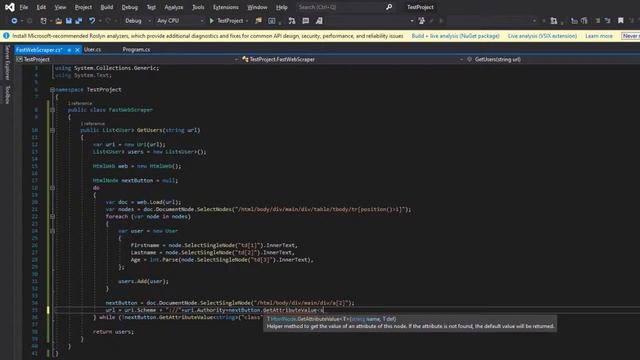This screenshot has height=360, width=640.
Task: Click the 'var doc = web.Load(url);' line
Action: pyautogui.click(x=143, y=202)
